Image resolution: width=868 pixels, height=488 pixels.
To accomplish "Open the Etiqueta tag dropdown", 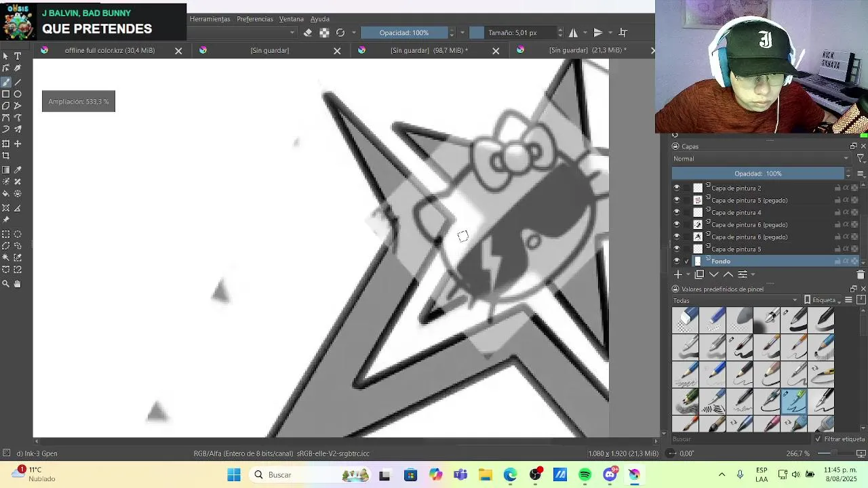I will (x=823, y=300).
